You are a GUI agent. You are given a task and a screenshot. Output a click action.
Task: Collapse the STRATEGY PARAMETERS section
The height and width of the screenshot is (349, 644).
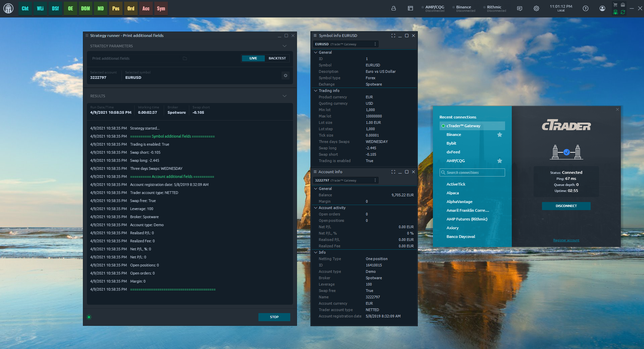pyautogui.click(x=284, y=46)
